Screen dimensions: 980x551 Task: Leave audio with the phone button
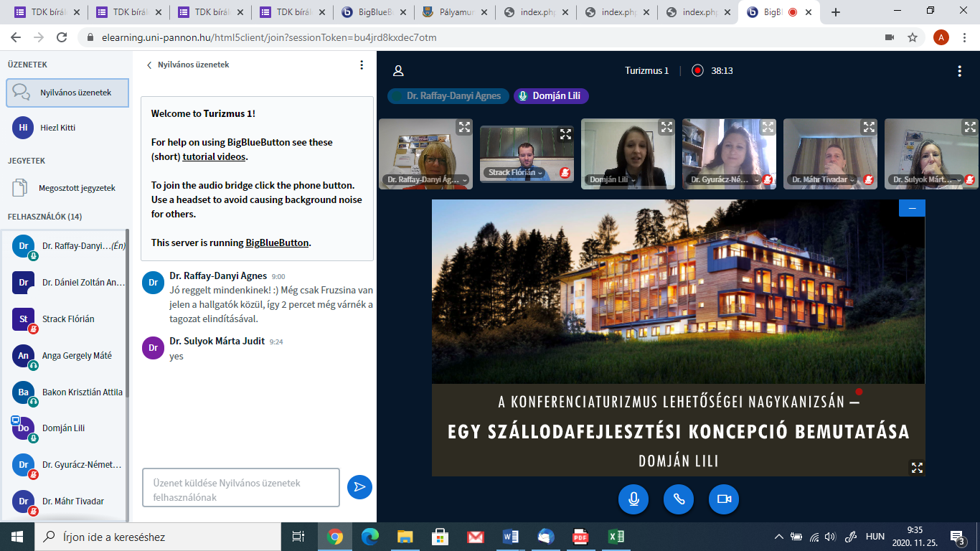(679, 499)
